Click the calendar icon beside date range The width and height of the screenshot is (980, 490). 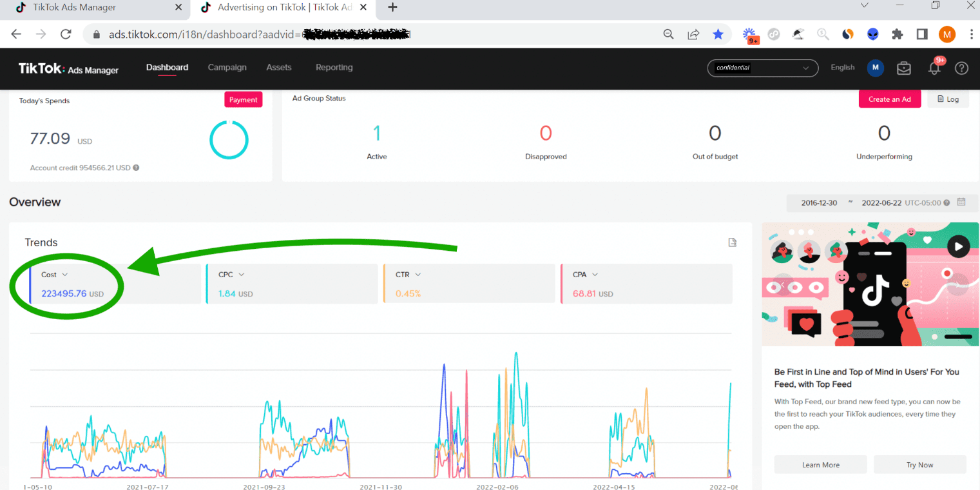tap(961, 202)
